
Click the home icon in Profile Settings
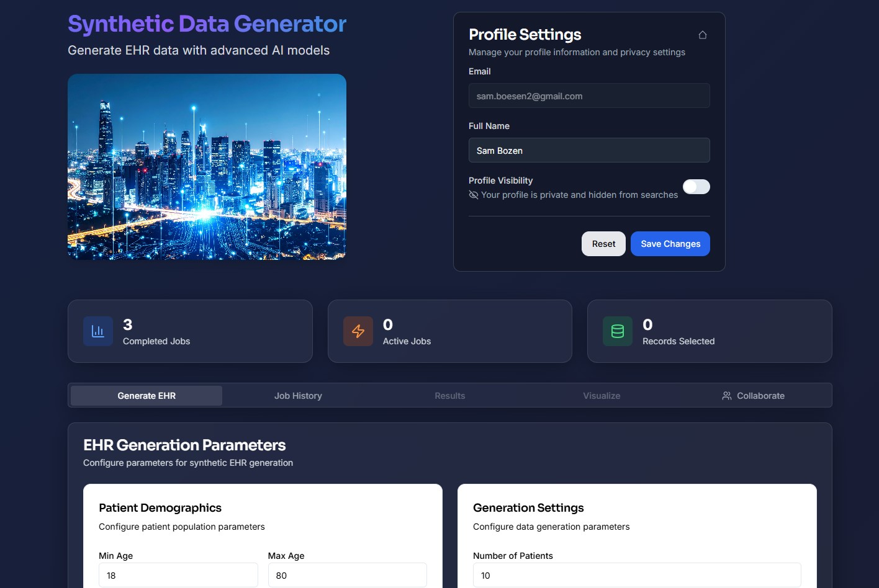point(703,35)
